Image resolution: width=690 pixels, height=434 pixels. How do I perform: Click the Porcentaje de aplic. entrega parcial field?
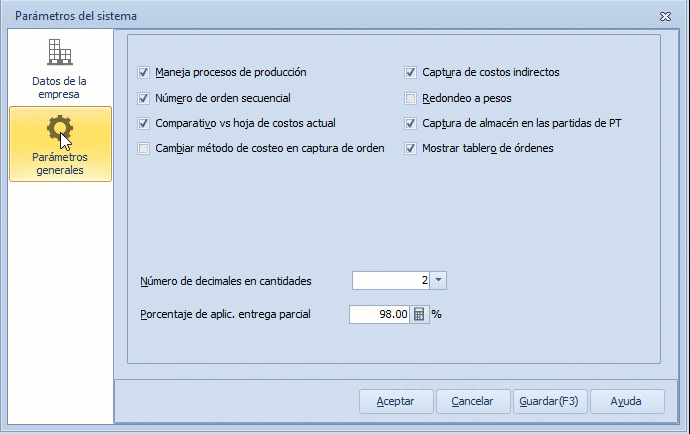click(379, 314)
